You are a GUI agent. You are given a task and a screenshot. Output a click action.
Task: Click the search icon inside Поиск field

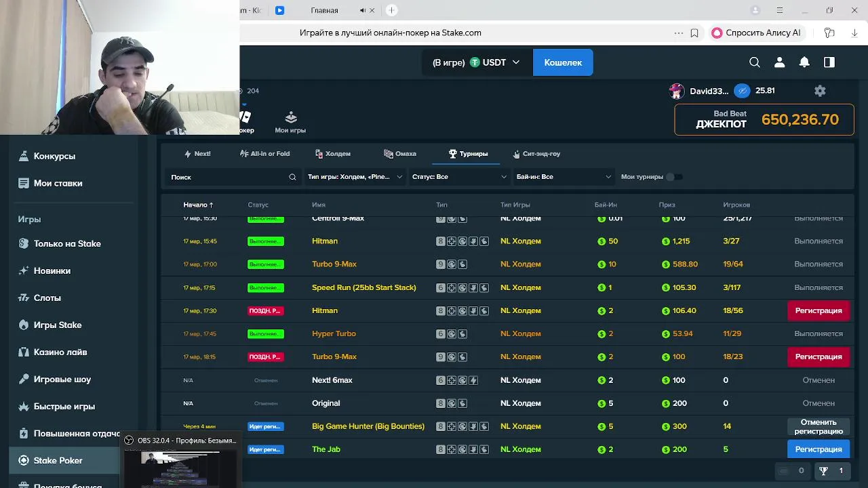292,177
